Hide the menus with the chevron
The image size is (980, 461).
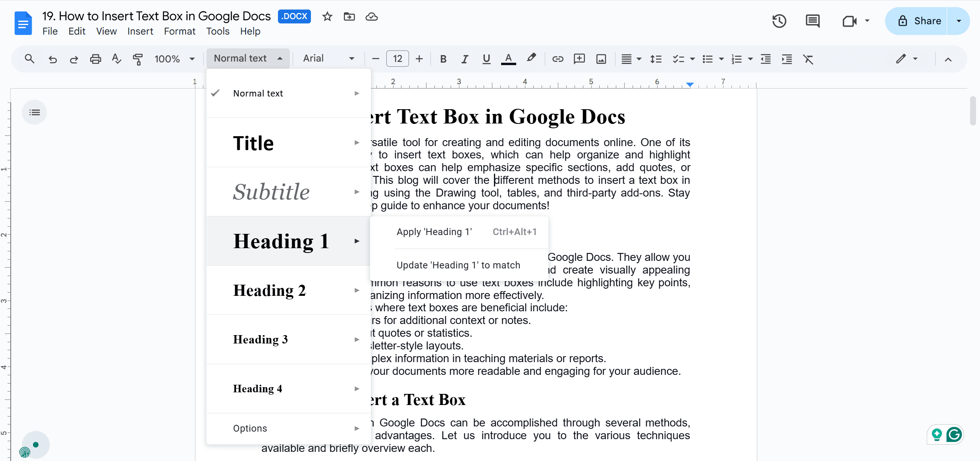pyautogui.click(x=948, y=60)
